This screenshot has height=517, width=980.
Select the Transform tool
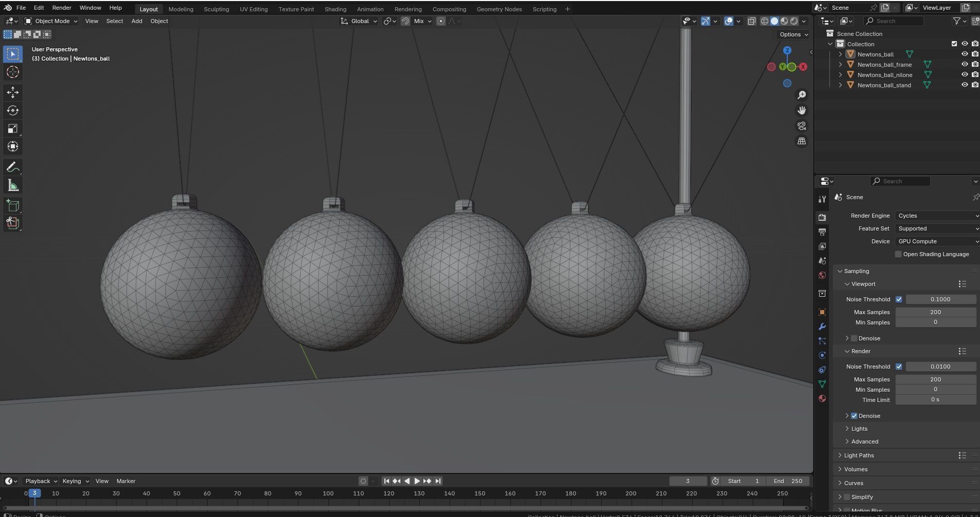click(x=13, y=146)
